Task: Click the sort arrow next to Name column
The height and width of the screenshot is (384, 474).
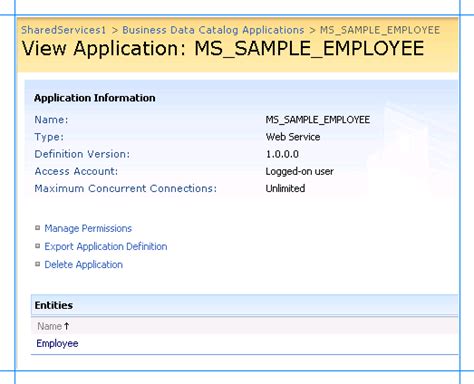Action: [x=66, y=326]
